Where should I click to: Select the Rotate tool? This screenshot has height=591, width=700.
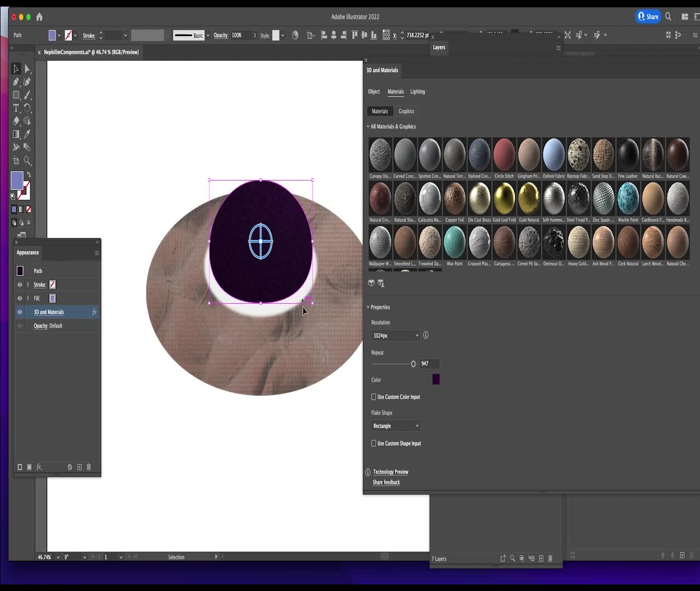click(x=27, y=108)
